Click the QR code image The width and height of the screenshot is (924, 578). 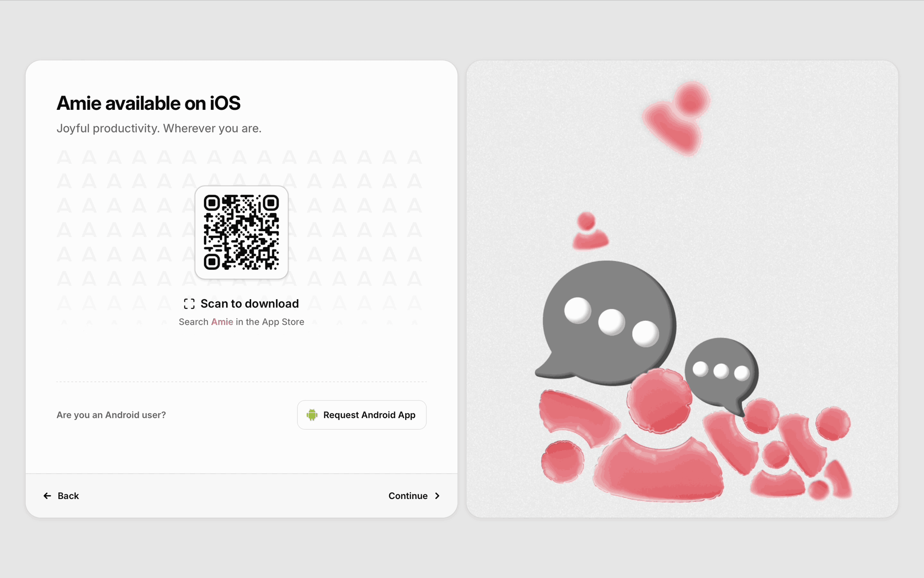tap(241, 232)
